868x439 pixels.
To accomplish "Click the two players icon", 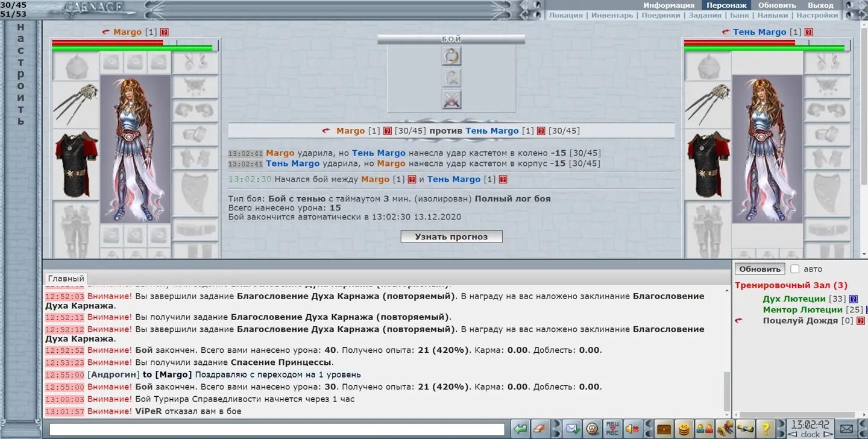I will [x=703, y=429].
